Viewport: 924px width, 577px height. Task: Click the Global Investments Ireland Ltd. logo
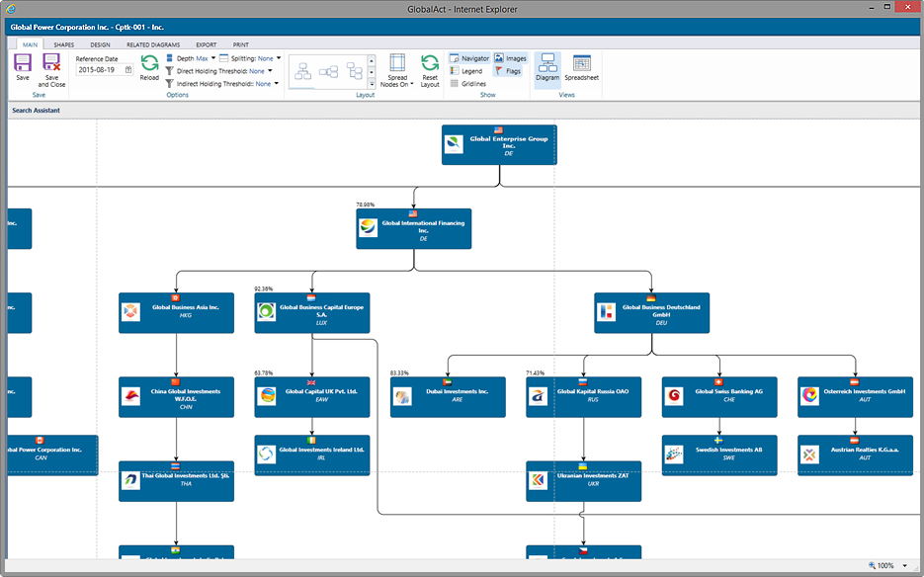click(267, 454)
